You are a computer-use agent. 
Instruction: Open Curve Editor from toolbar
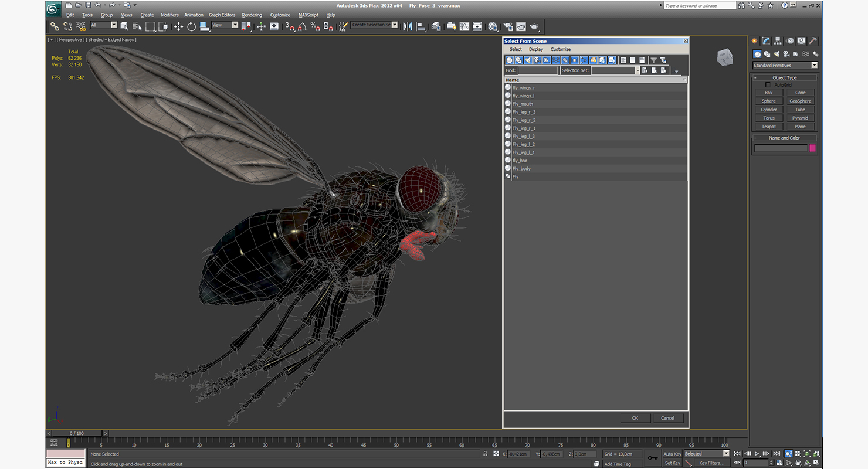[464, 26]
